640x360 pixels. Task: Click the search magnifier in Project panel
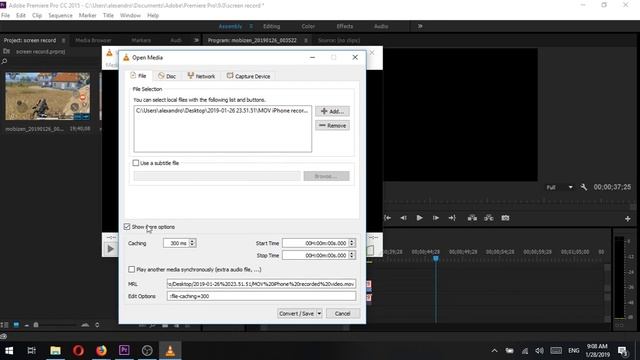pos(4,61)
